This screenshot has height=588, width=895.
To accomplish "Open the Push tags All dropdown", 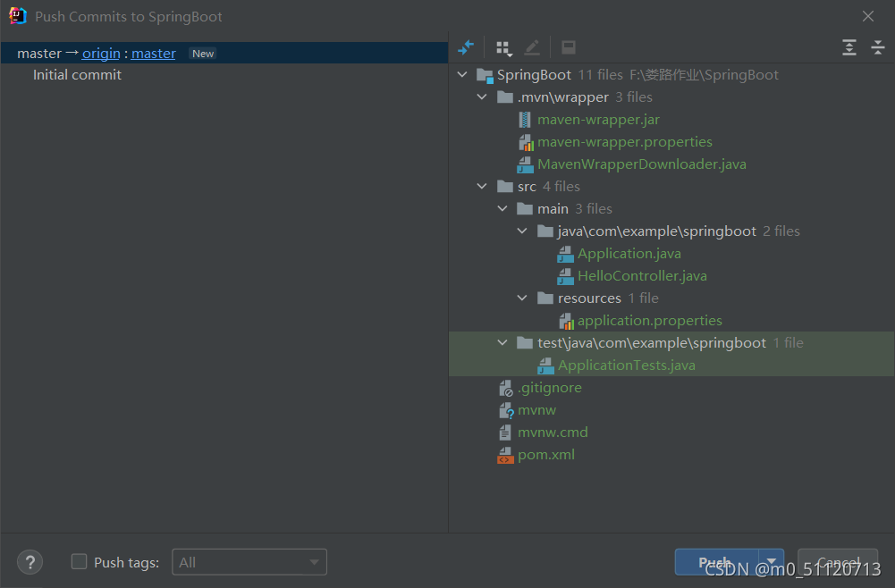I will (249, 562).
